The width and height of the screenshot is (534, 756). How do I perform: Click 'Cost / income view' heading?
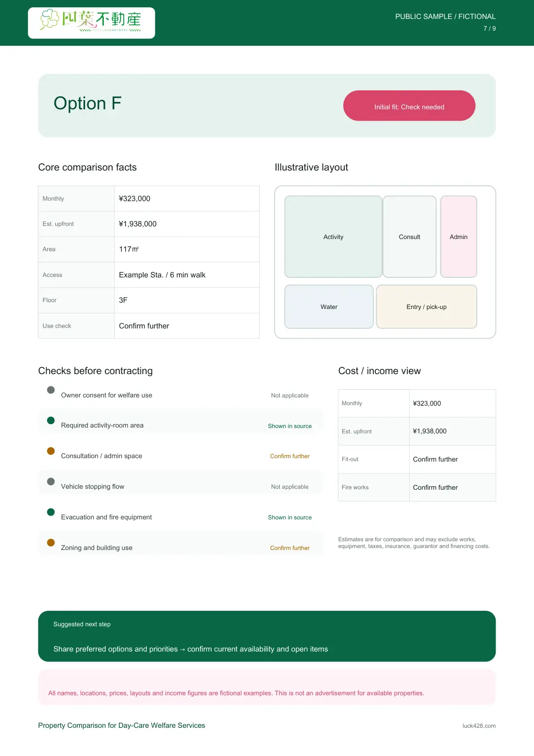coord(380,371)
